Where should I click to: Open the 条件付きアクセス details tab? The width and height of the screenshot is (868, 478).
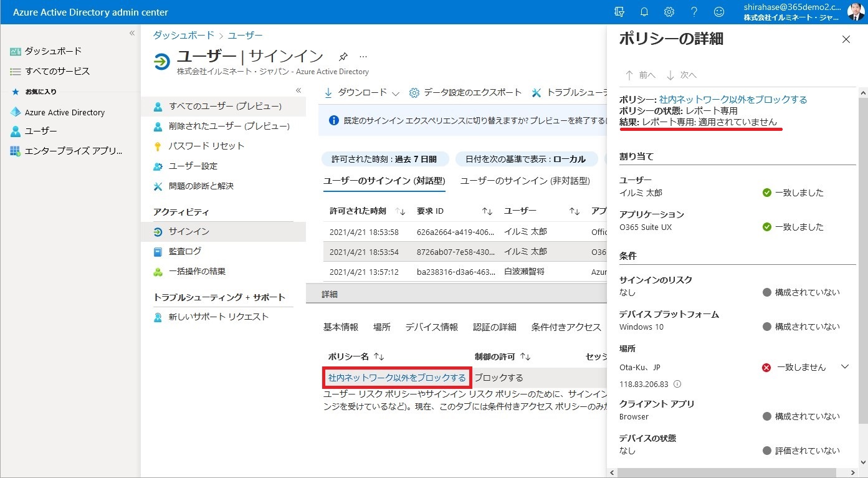point(566,327)
